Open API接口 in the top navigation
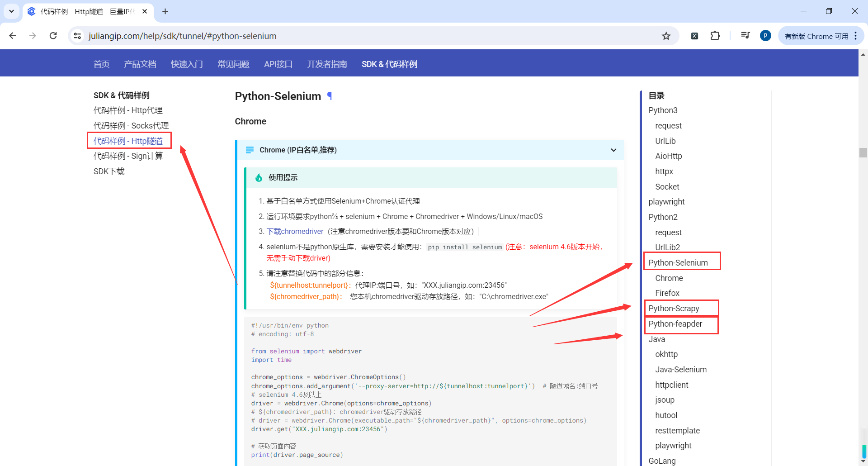The width and height of the screenshot is (868, 466). click(x=278, y=64)
